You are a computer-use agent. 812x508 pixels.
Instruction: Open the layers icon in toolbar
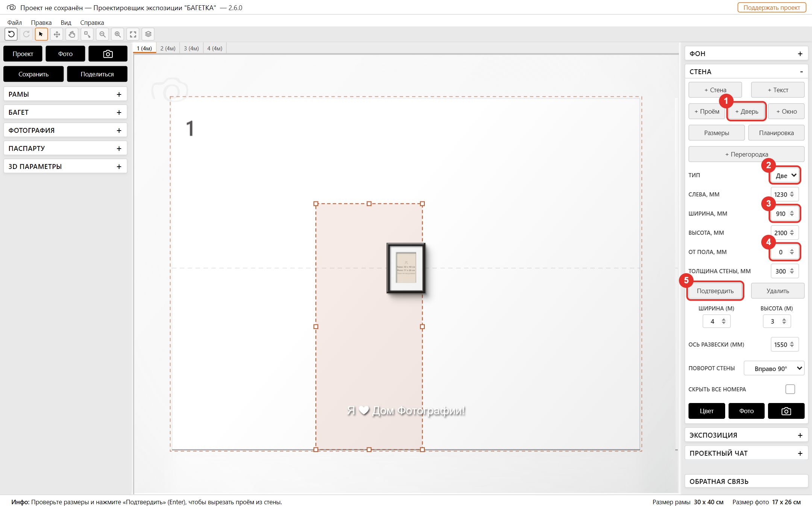[x=148, y=34]
